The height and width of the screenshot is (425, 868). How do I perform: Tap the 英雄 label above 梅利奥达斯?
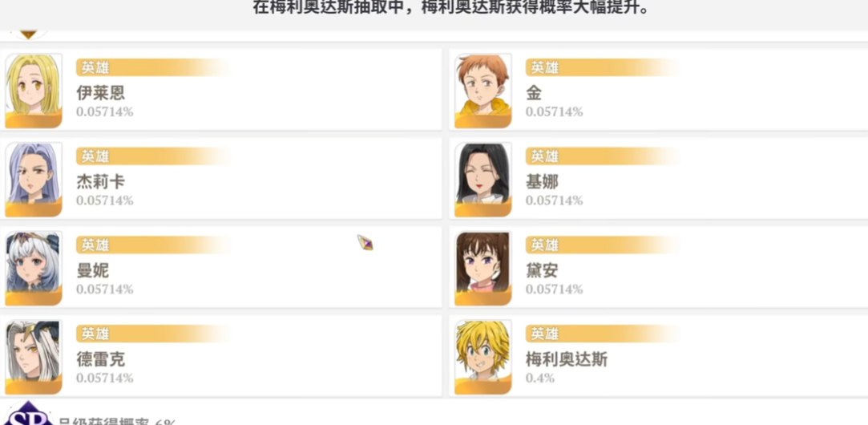pos(544,334)
